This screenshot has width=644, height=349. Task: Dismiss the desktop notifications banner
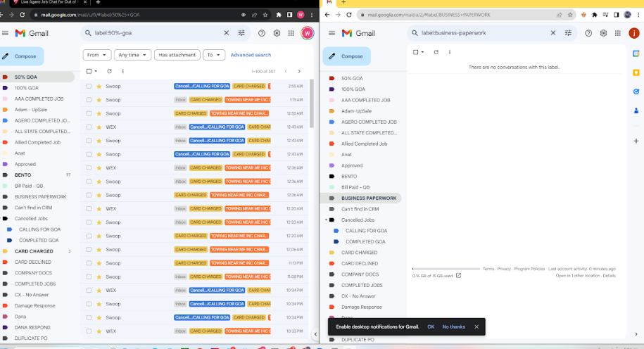click(x=476, y=326)
